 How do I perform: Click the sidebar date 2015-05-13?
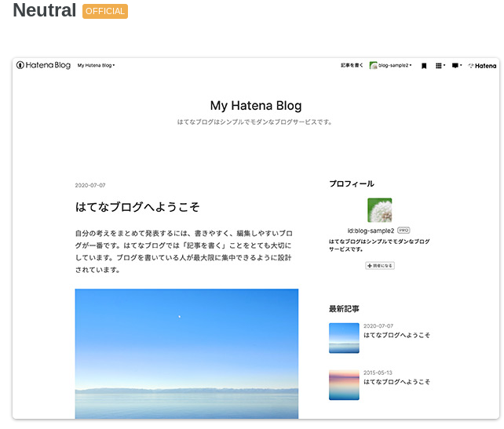(378, 373)
